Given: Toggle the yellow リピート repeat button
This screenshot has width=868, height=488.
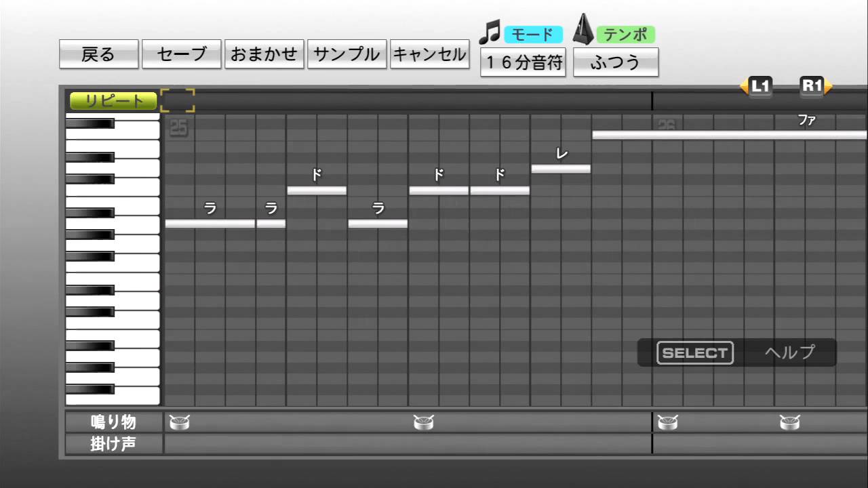Looking at the screenshot, I should 113,101.
